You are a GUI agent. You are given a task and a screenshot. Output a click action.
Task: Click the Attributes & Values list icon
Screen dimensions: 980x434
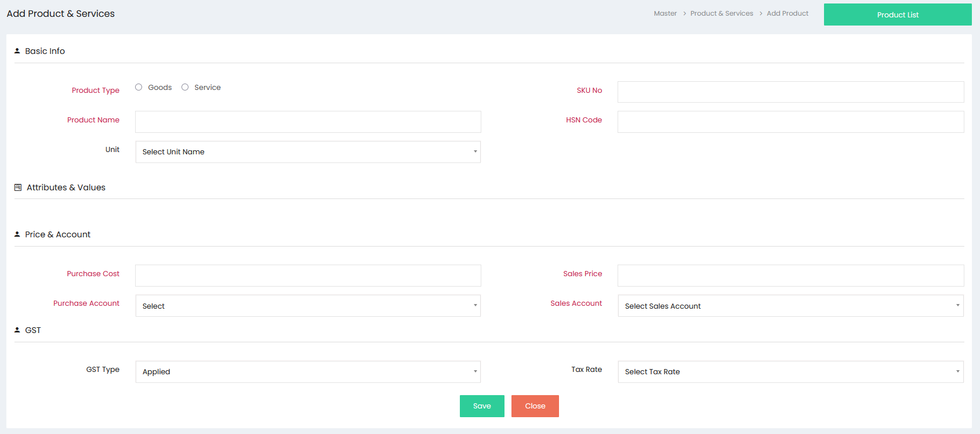point(18,187)
